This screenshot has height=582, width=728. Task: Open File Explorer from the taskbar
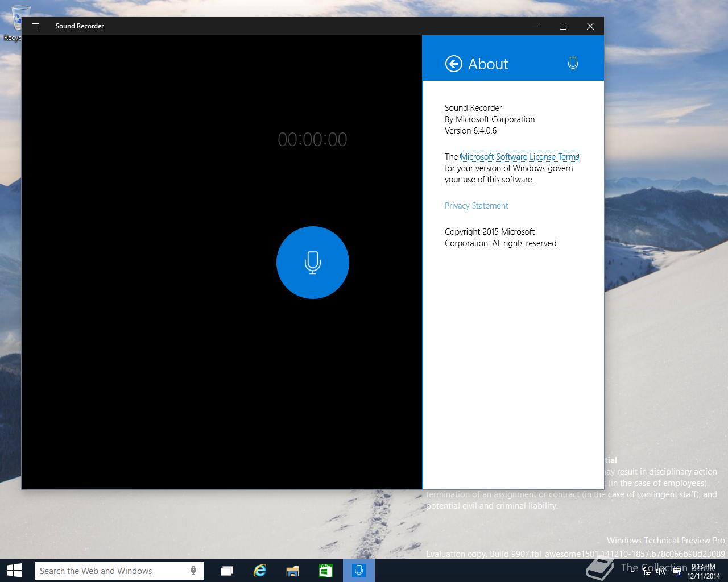click(x=293, y=571)
